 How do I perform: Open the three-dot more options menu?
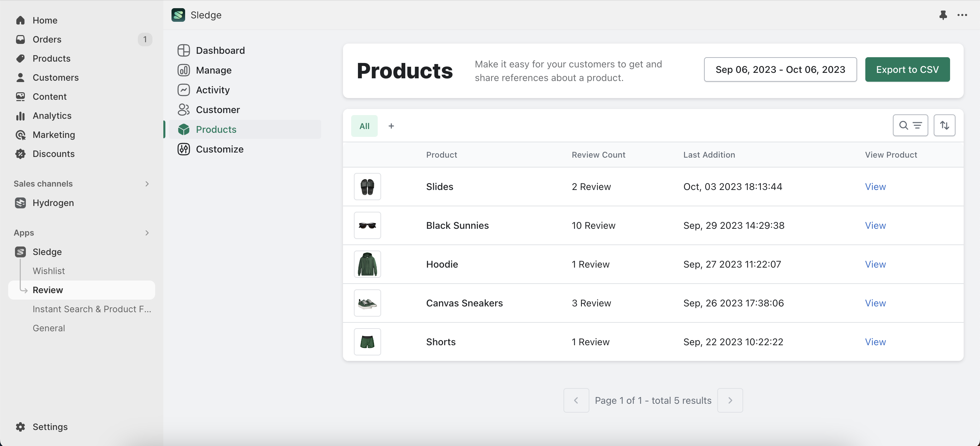pos(962,15)
